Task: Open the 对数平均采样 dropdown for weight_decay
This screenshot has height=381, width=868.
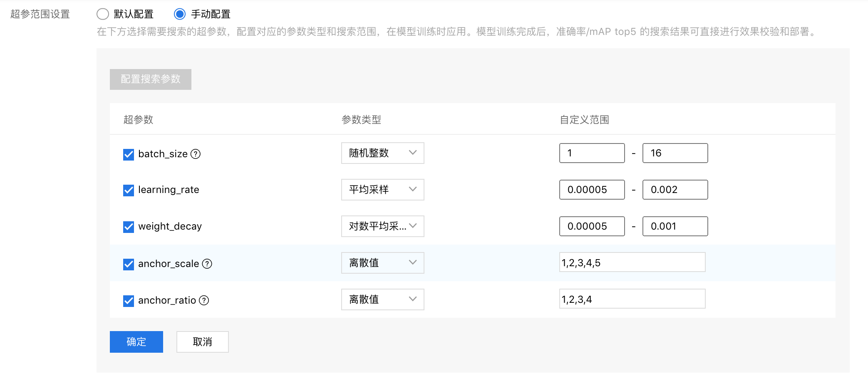Action: click(x=383, y=226)
